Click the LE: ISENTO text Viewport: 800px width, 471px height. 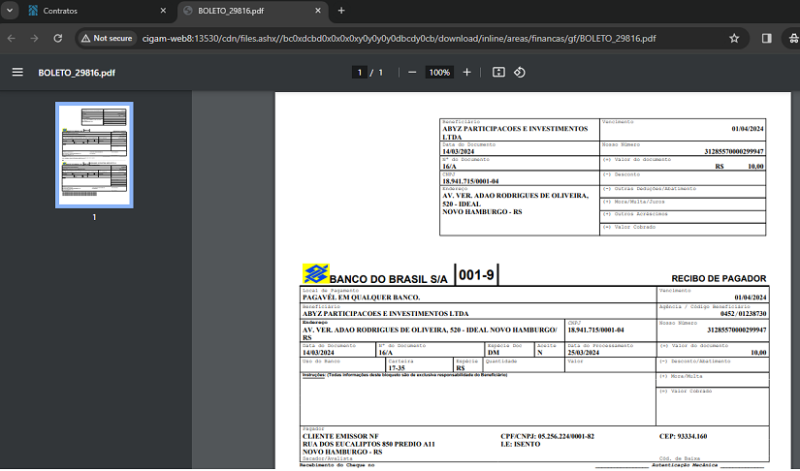tap(520, 444)
